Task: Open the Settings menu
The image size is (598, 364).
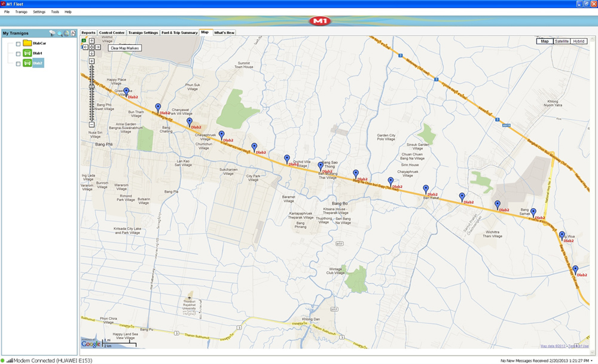Action: coord(39,12)
